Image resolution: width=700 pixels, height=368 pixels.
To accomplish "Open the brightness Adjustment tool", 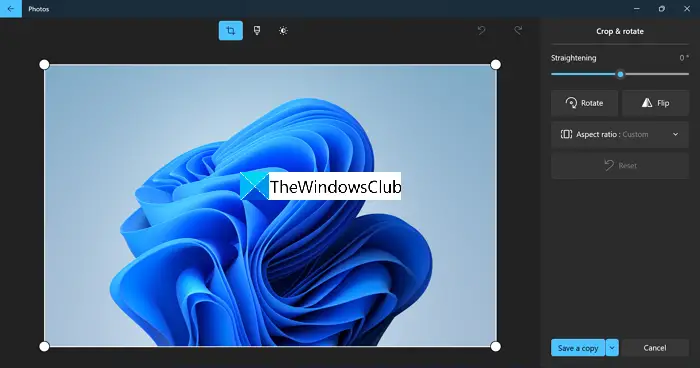I will (x=283, y=30).
